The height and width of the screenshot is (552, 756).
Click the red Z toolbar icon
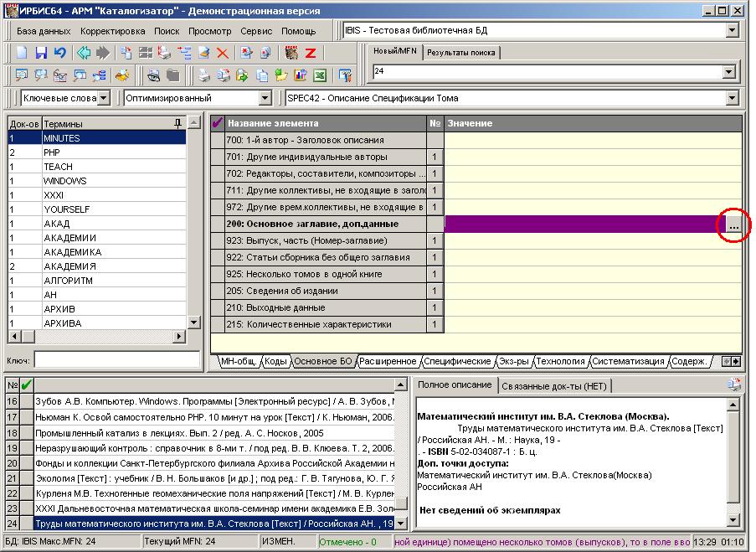[310, 53]
